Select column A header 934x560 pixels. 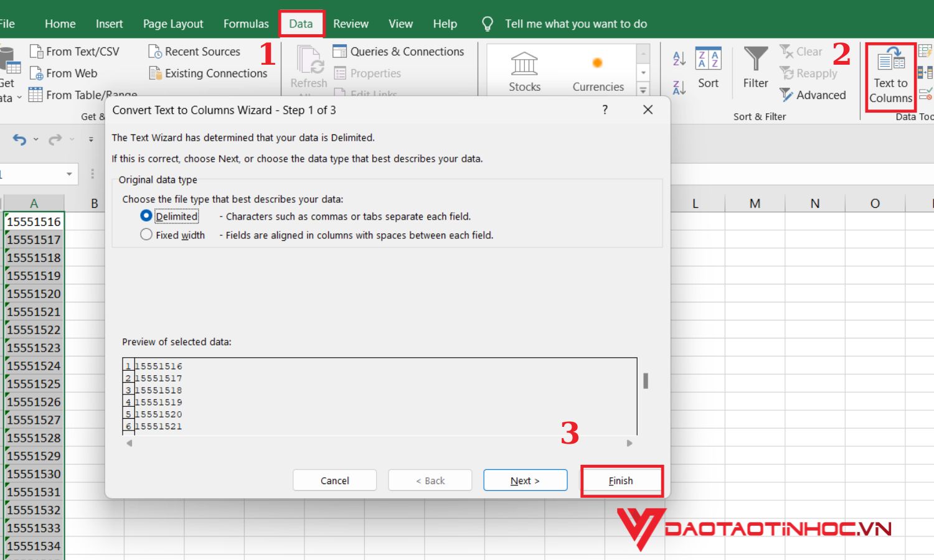coord(34,203)
